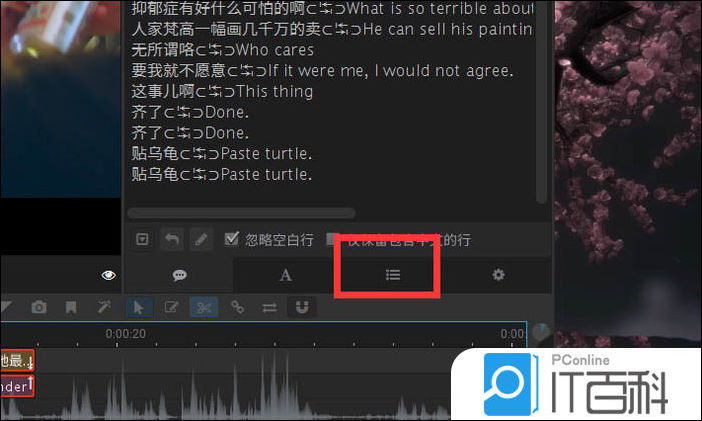Screen dimensions: 702x421
Task: Switch to the 'A' font style tab
Action: 286,275
